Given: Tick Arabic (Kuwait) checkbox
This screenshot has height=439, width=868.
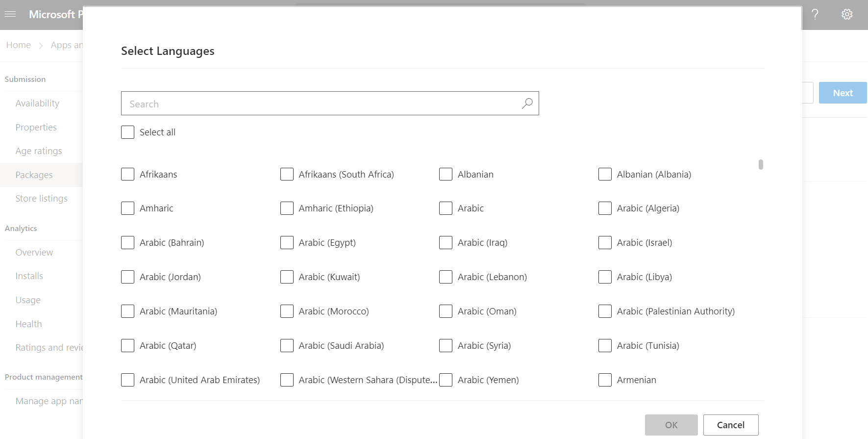Looking at the screenshot, I should point(287,277).
